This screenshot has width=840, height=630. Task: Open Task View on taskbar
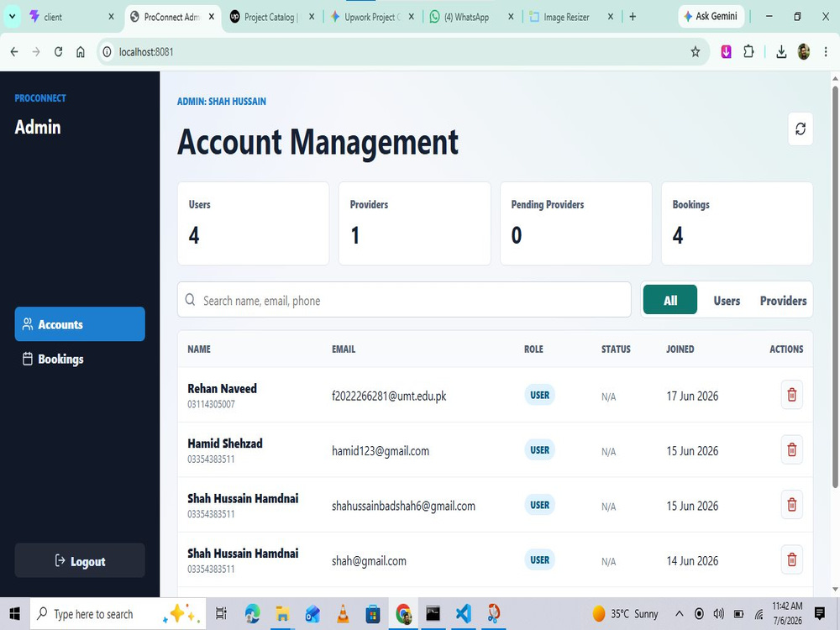[221, 613]
